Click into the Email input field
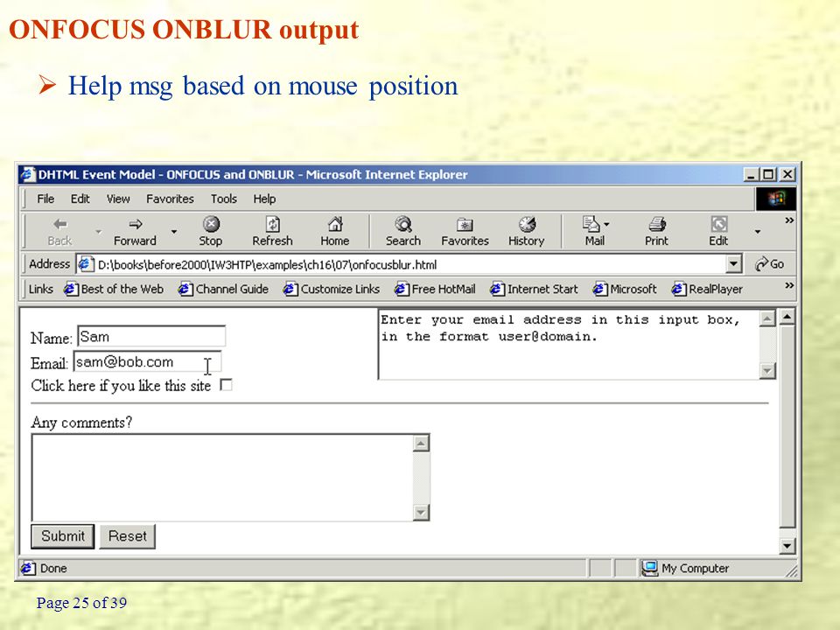Screen dimensions: 840x630 tap(147, 361)
